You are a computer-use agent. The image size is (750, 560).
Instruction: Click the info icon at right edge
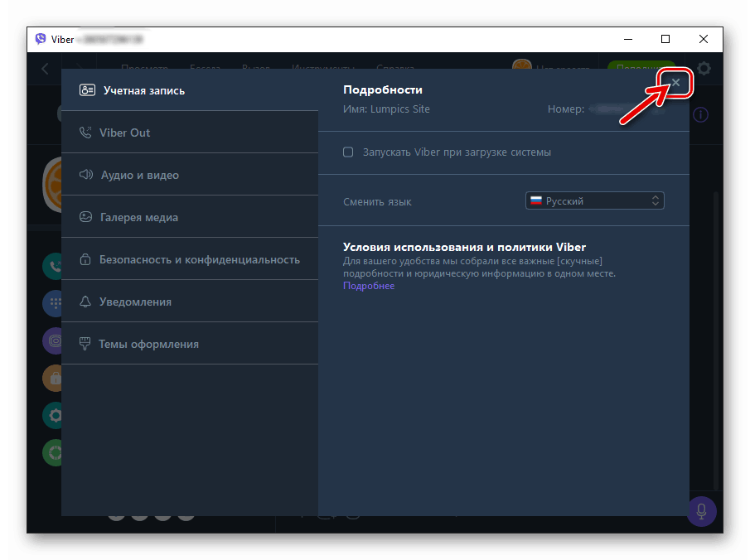[x=701, y=115]
